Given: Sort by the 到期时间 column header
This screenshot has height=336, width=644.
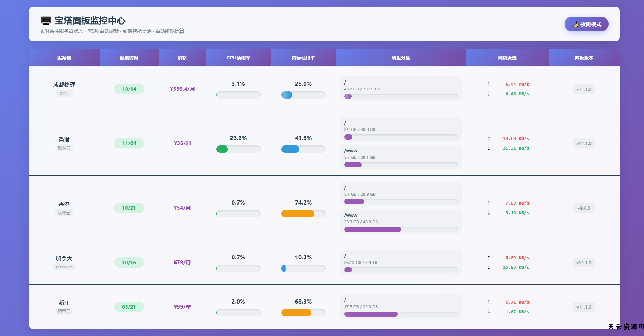Looking at the screenshot, I should (x=129, y=58).
